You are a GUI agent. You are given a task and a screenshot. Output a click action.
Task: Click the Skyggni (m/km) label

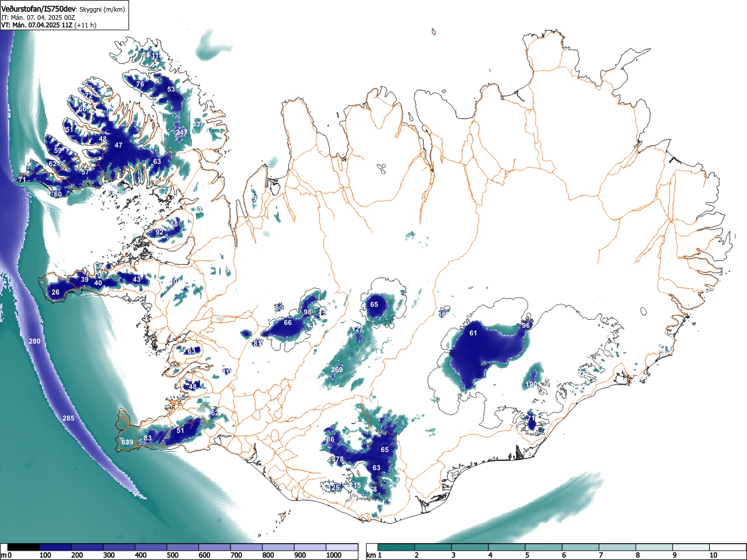tap(101, 9)
